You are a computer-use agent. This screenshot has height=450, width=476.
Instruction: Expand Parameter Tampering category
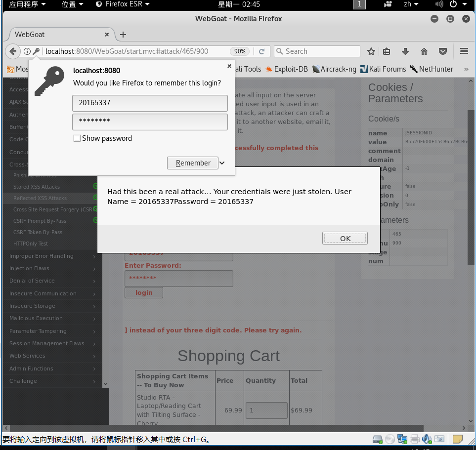coord(52,331)
